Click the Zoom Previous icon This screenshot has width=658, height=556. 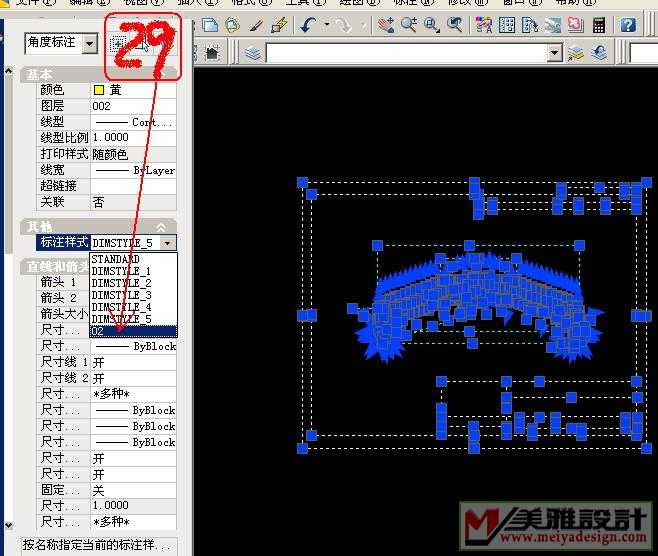[x=454, y=25]
